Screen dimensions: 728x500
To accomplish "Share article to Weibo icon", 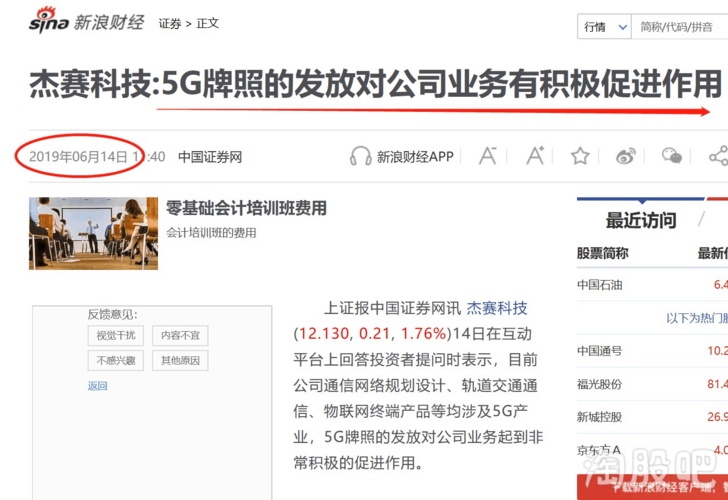I will coord(625,156).
